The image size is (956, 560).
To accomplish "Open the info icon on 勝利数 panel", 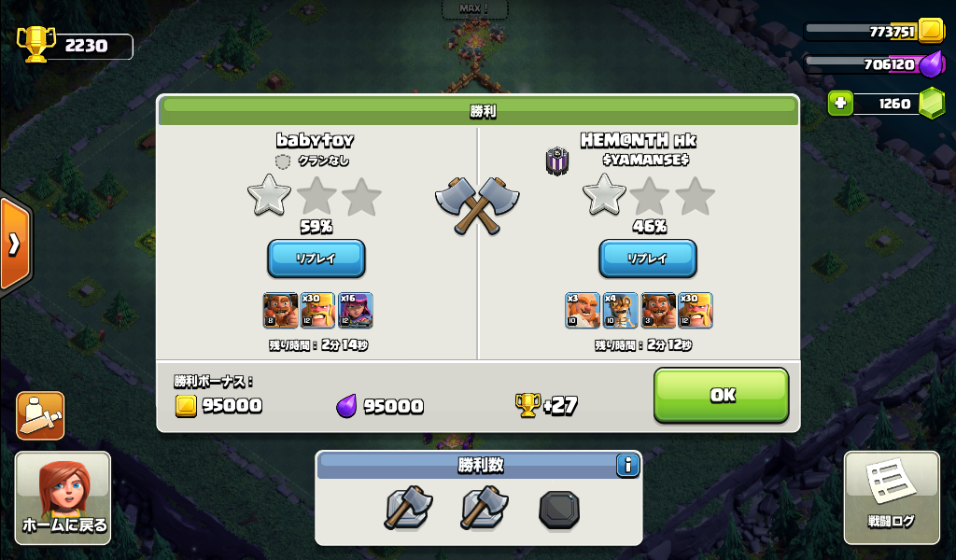I will click(627, 466).
